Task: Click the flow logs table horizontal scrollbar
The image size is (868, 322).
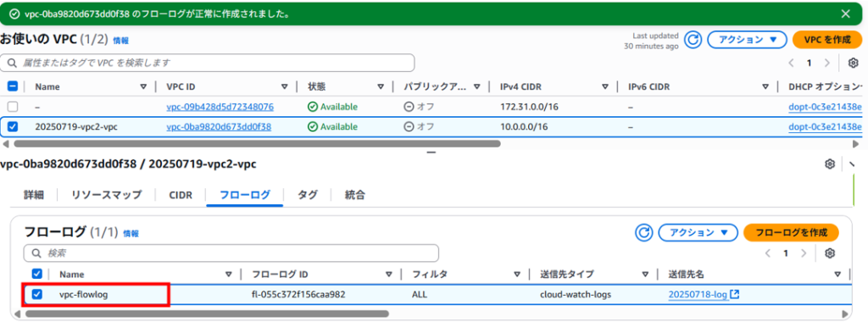Action: click(x=207, y=314)
